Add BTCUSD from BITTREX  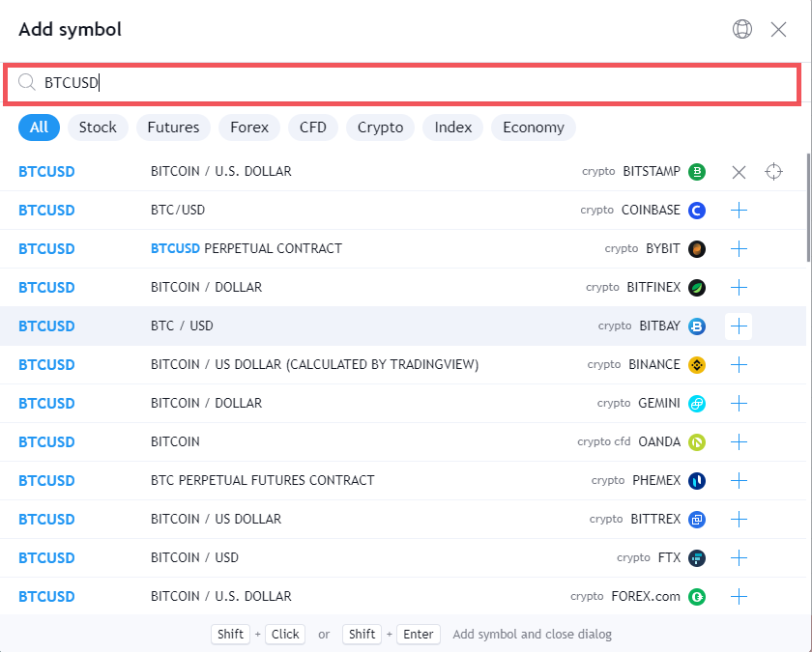pyautogui.click(x=739, y=519)
